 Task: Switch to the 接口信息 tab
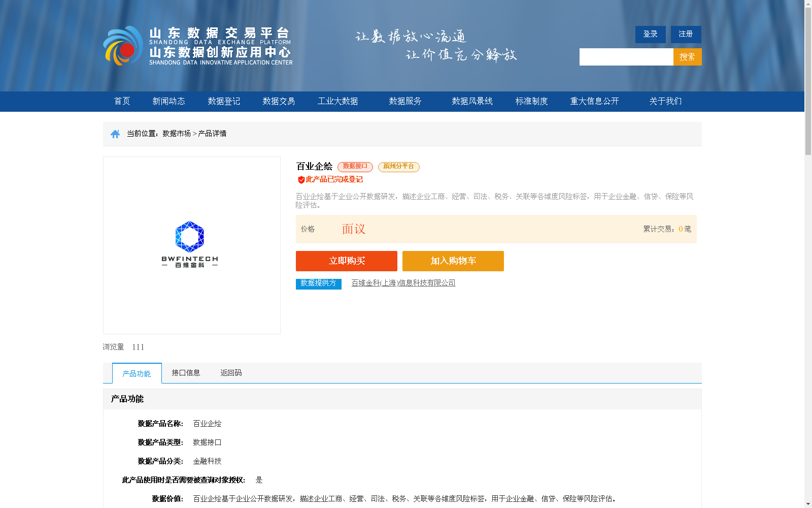[x=186, y=373]
